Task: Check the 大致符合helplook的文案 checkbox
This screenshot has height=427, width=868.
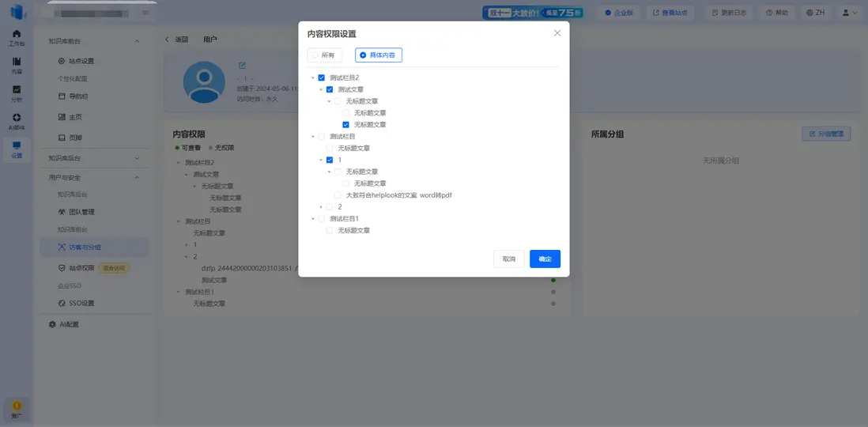Action: [338, 195]
